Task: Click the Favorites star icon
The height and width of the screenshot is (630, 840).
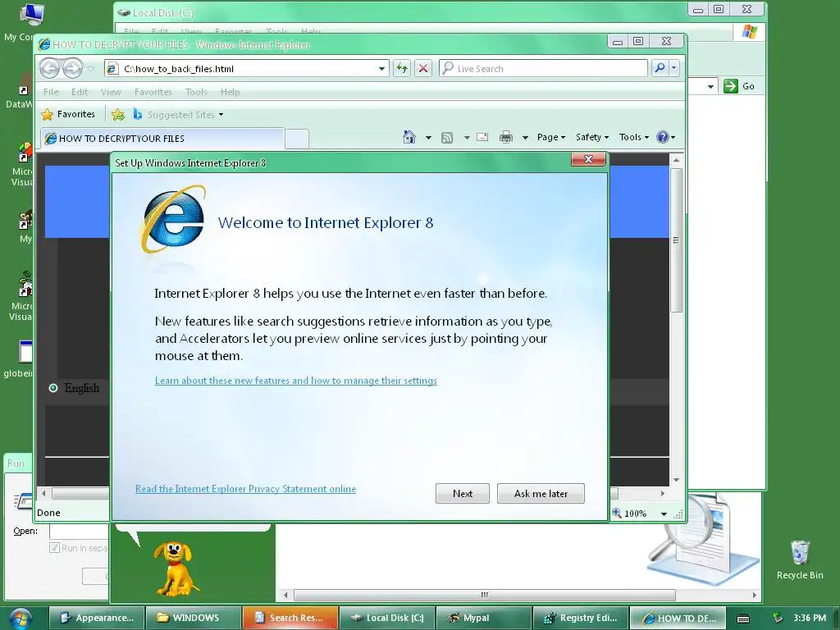Action: click(47, 114)
